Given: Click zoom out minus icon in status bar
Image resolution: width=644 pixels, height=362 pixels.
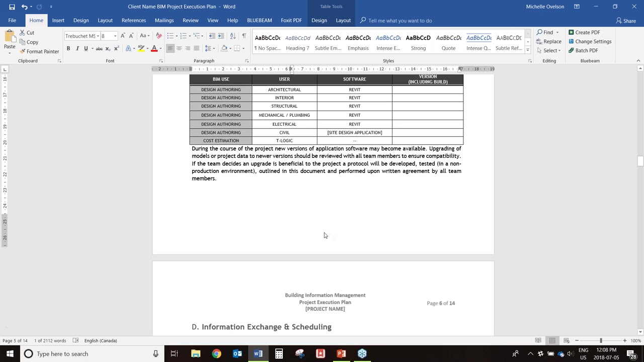Looking at the screenshot, I should click(577, 340).
